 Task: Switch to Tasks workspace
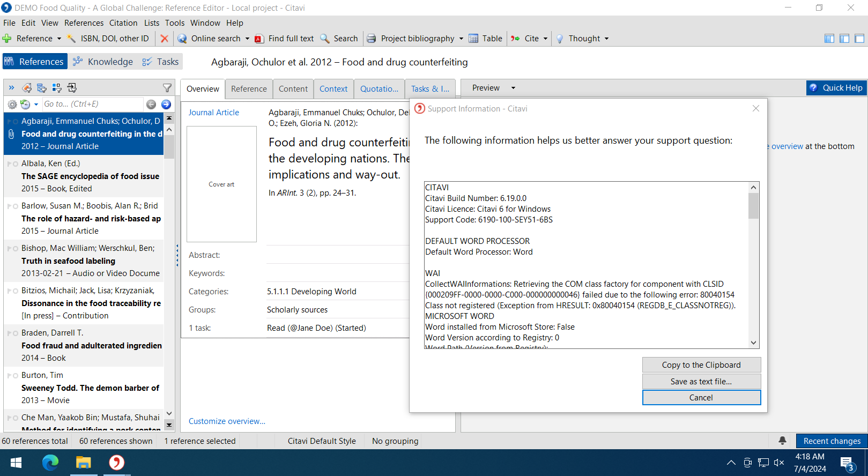(160, 62)
